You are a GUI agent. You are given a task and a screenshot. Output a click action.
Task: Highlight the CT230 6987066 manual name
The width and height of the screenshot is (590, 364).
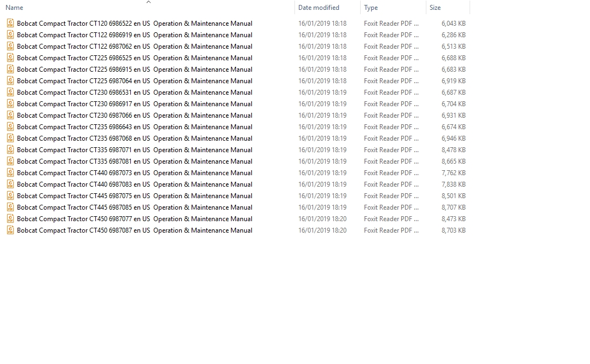(x=135, y=115)
